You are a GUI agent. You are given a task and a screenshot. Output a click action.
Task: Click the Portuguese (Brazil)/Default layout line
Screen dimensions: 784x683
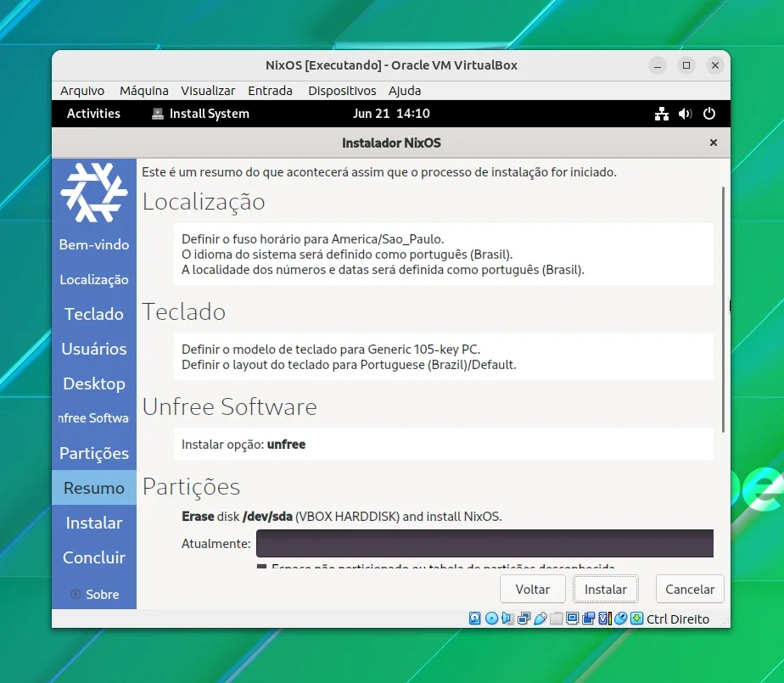point(349,365)
